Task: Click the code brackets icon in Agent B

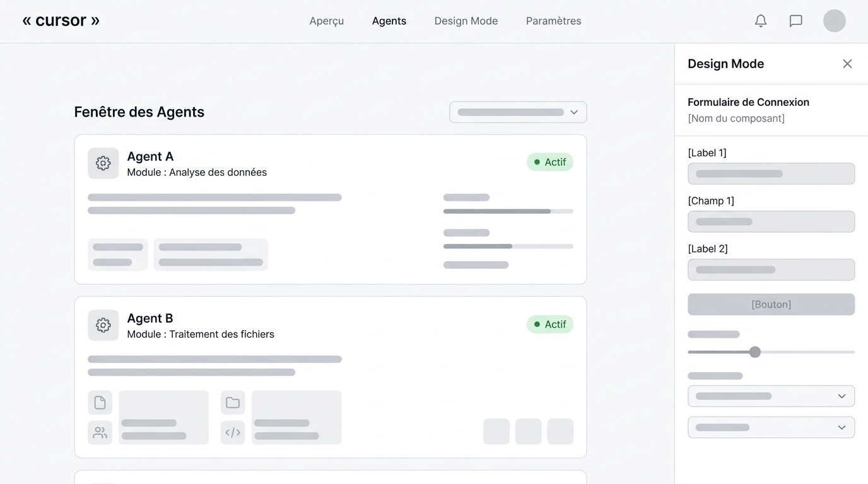Action: (233, 432)
